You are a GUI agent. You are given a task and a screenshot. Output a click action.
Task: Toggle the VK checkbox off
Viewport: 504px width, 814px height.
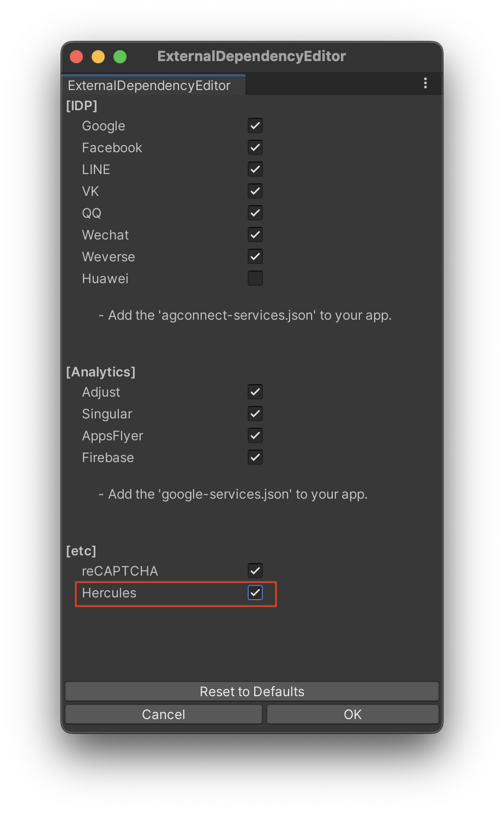(255, 191)
